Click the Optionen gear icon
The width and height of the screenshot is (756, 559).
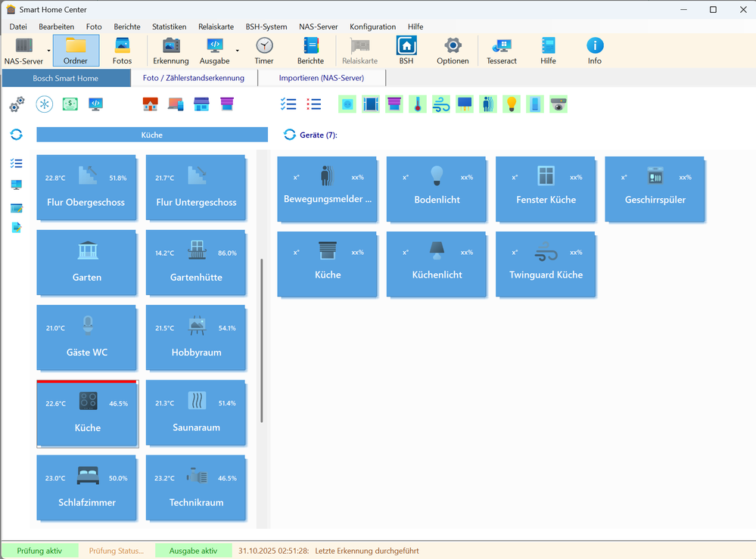click(453, 50)
